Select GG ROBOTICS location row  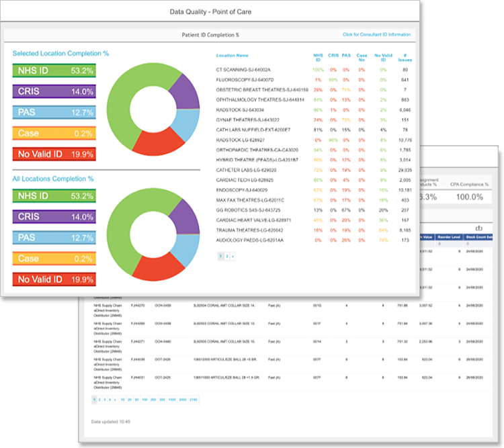(314, 210)
